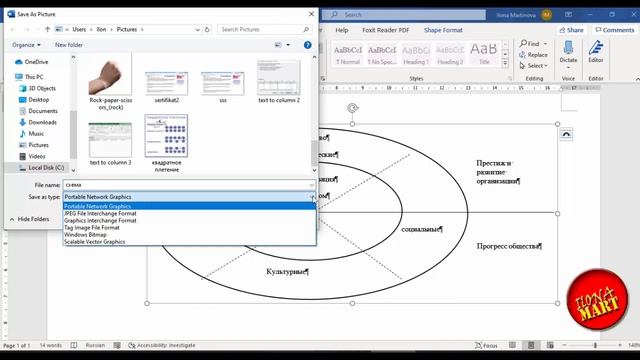Screen dimensions: 640x360
Task: Expand the address bar history dropdown
Action: 198,29
